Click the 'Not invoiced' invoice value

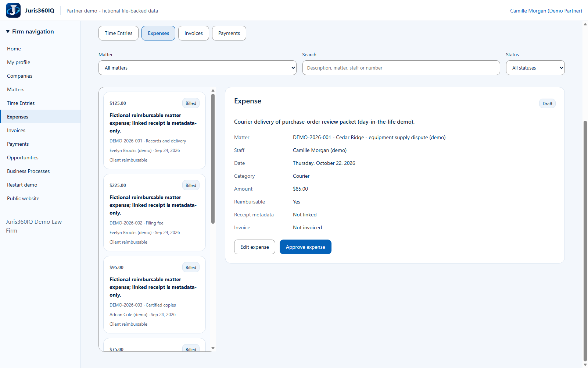[x=307, y=227]
